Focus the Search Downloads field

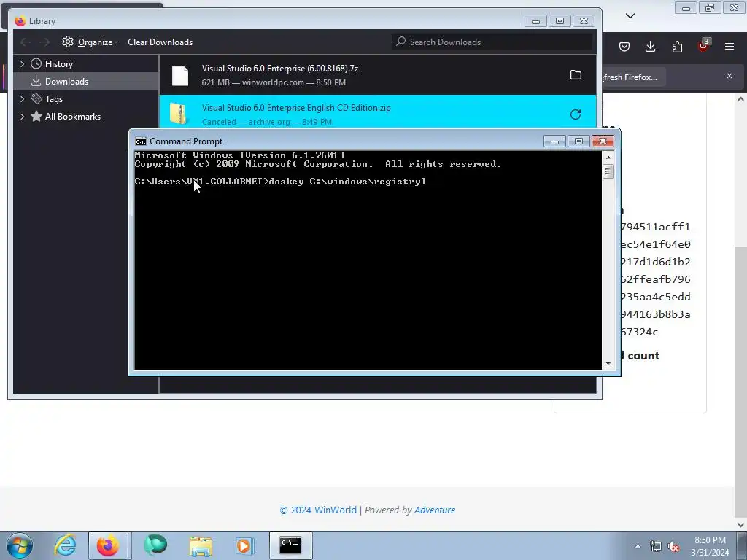tap(493, 42)
